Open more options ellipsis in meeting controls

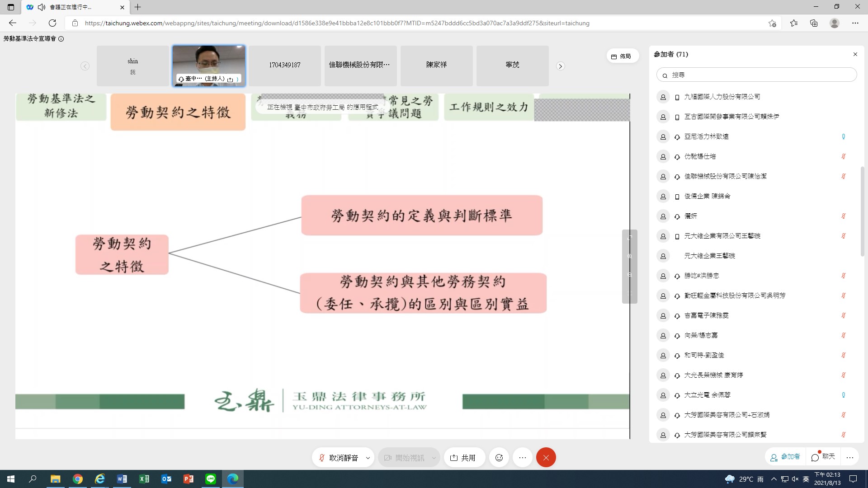coord(523,458)
